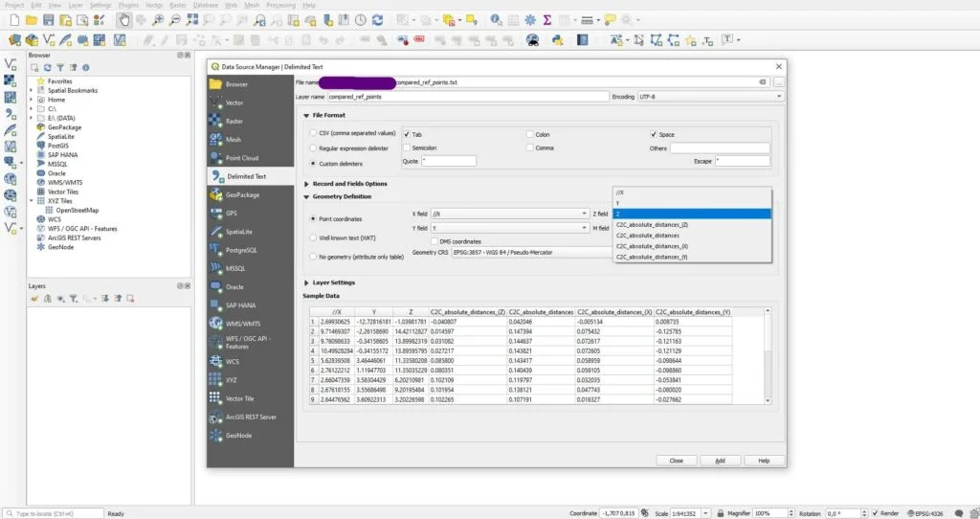Collapse the File Format section

306,116
